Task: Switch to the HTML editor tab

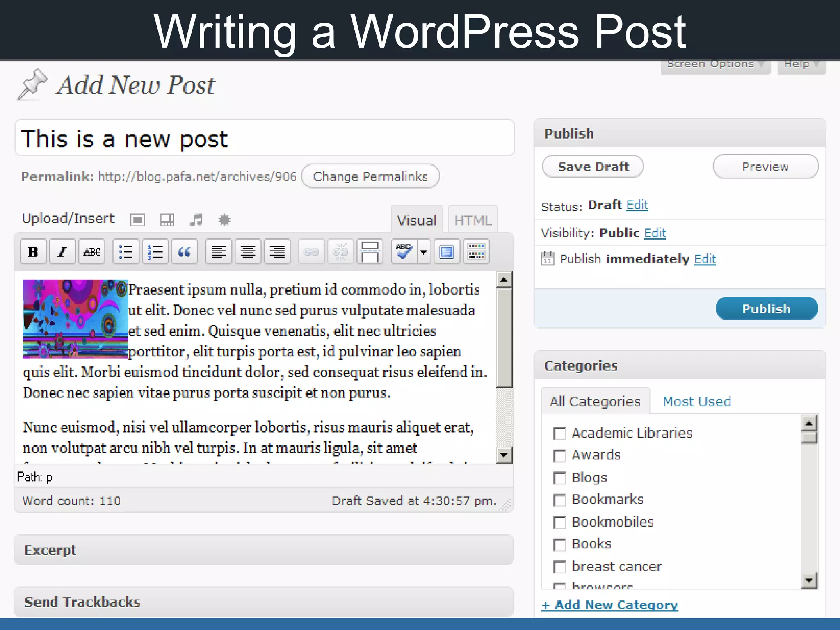Action: [x=472, y=220]
